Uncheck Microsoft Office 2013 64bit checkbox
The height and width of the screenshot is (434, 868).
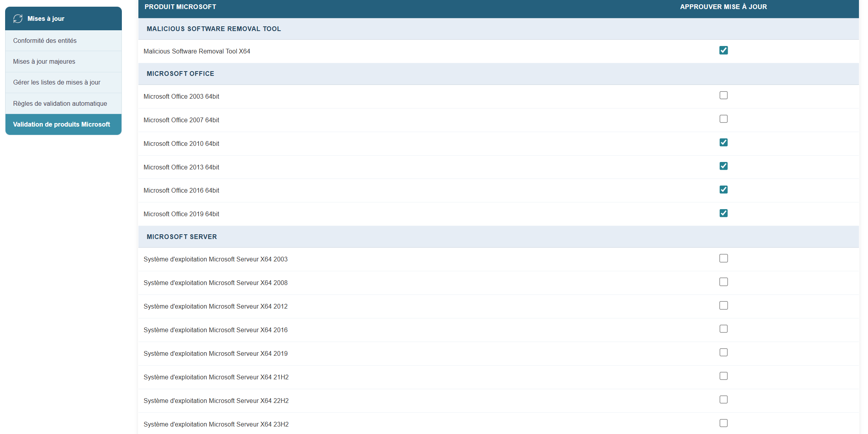pyautogui.click(x=723, y=166)
